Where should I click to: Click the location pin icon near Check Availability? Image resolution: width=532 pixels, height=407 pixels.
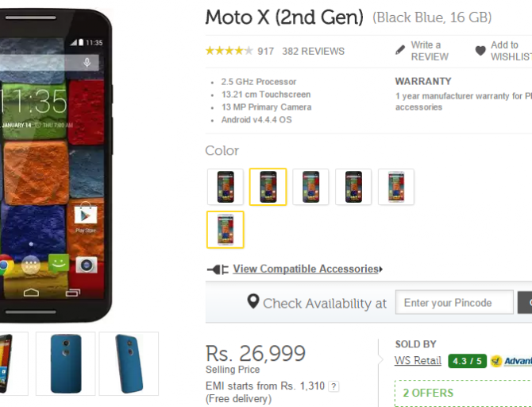253,301
